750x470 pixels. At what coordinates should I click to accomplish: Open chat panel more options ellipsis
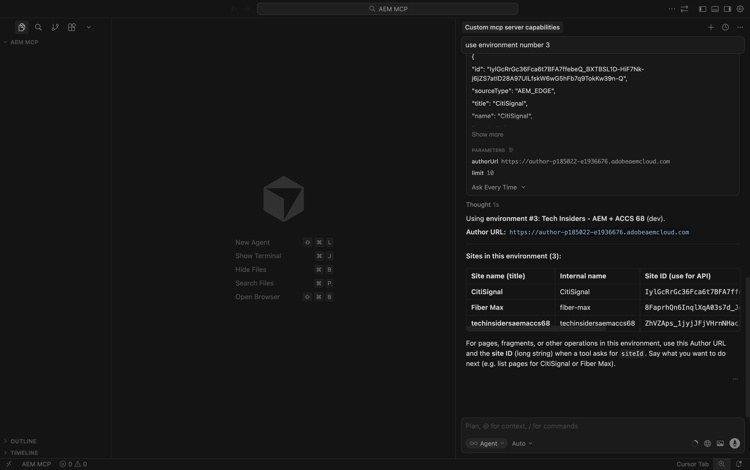[740, 27]
